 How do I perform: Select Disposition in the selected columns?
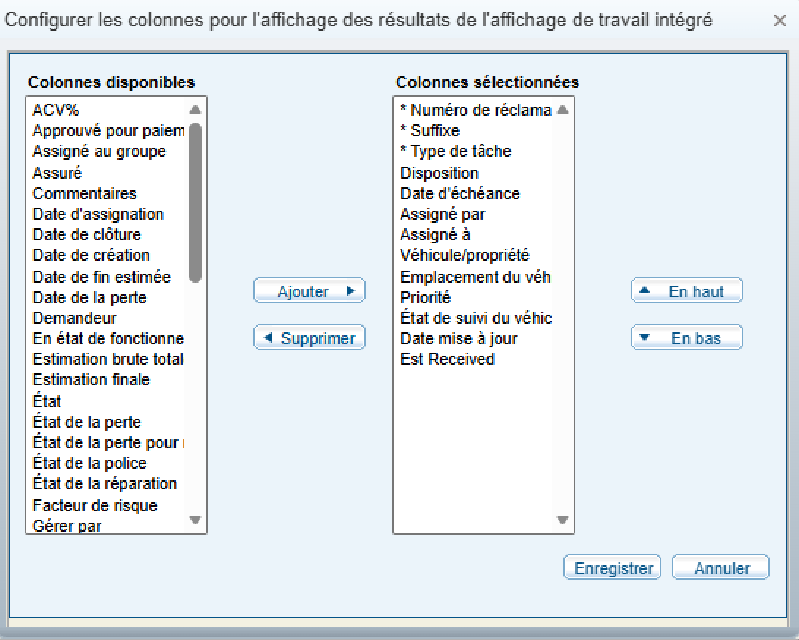(x=439, y=173)
